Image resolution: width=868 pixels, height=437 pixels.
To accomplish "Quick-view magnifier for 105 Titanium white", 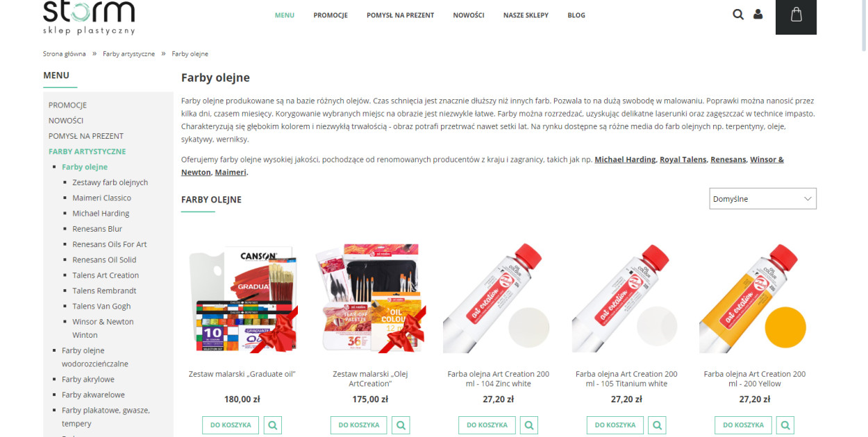I will click(657, 425).
